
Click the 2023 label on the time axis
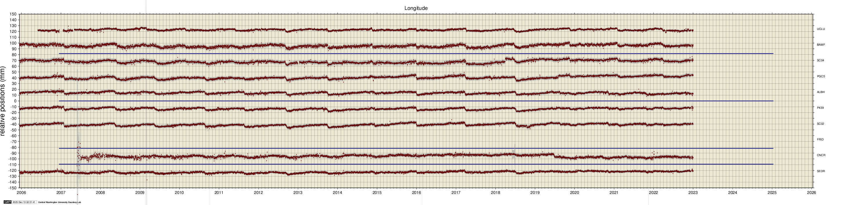click(693, 193)
